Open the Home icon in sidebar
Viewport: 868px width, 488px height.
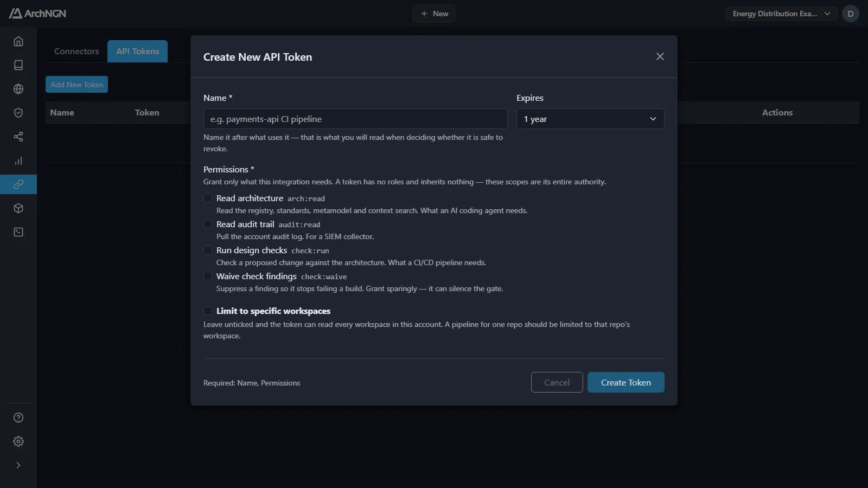coord(18,41)
